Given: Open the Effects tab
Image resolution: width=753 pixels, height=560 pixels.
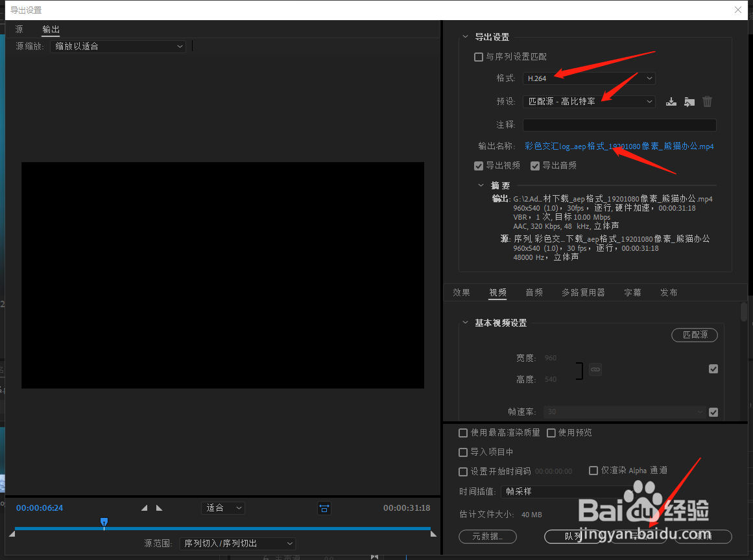Looking at the screenshot, I should coord(462,293).
